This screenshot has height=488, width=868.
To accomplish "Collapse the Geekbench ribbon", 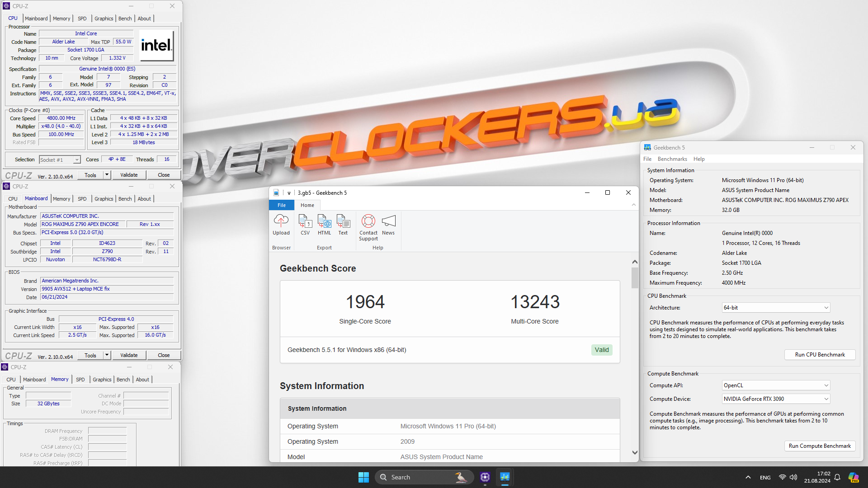I will (633, 205).
